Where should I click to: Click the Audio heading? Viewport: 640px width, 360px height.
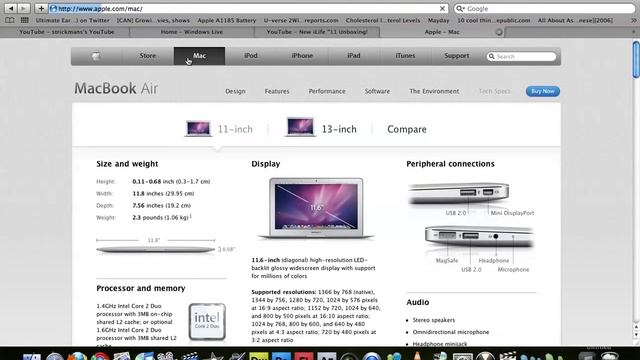click(x=418, y=302)
